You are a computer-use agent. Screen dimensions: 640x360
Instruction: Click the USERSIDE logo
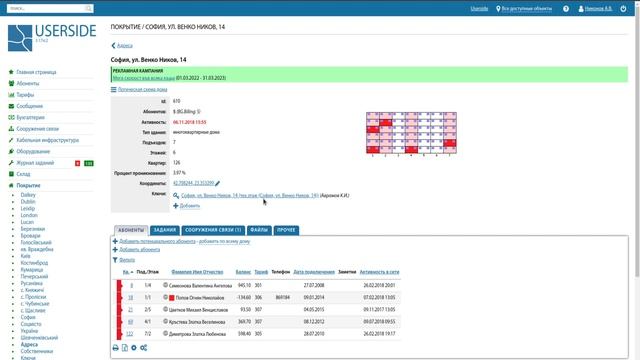(x=52, y=38)
